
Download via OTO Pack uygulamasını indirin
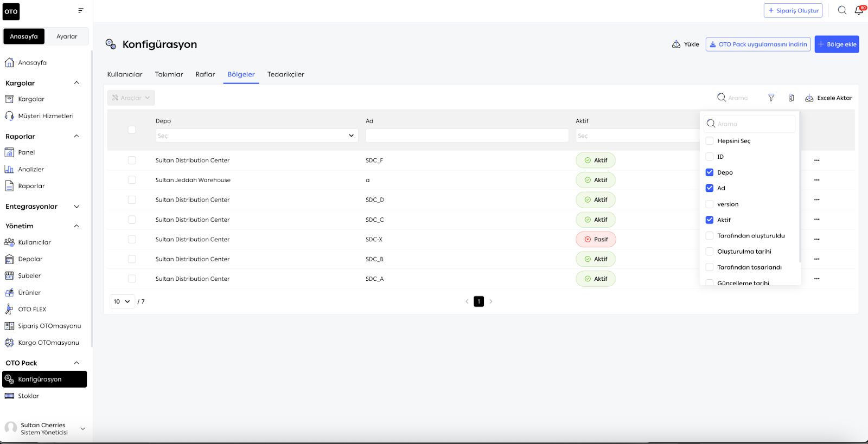pyautogui.click(x=758, y=44)
